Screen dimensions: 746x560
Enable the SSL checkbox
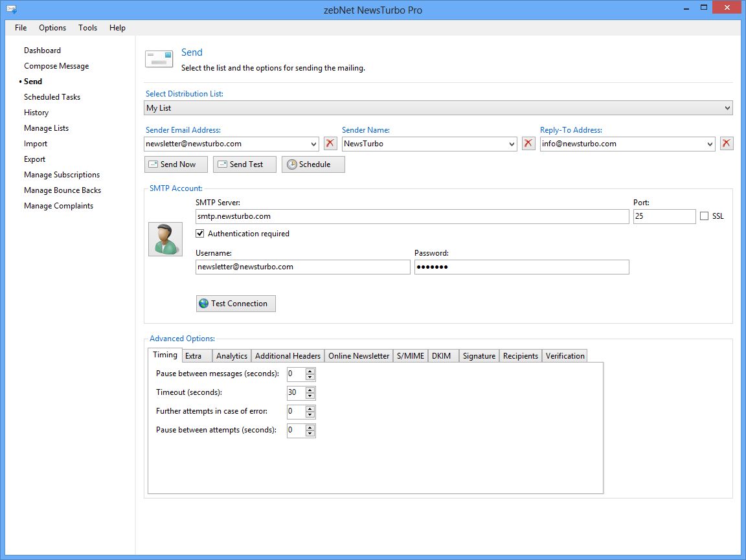[705, 216]
